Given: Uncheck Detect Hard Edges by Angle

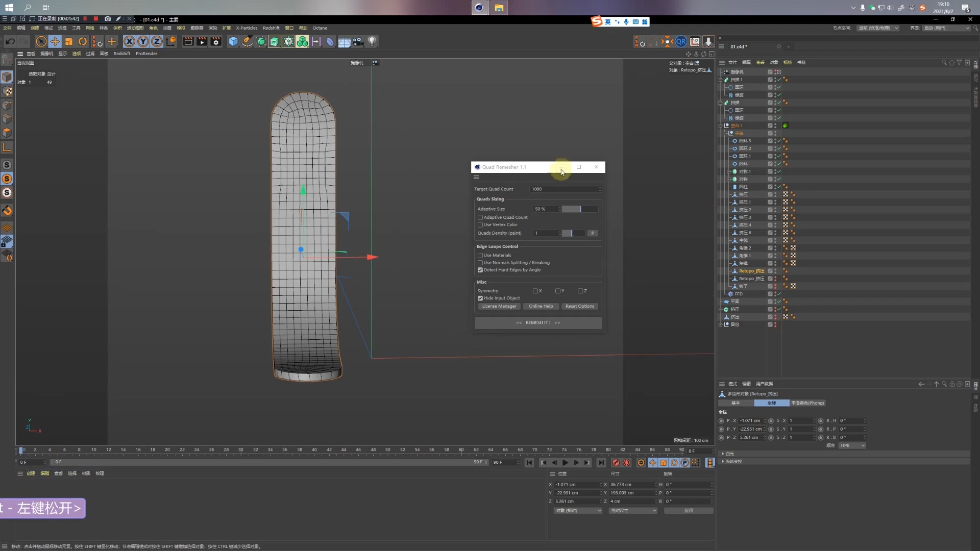Looking at the screenshot, I should point(480,270).
